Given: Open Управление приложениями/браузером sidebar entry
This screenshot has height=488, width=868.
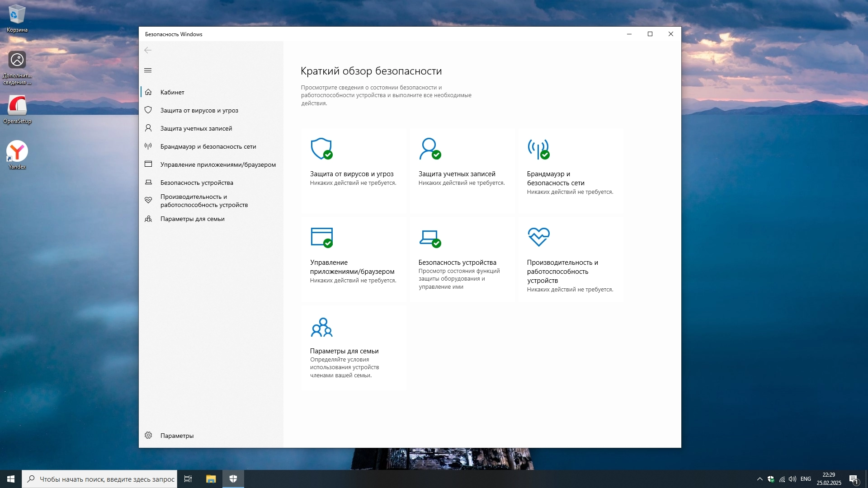Looking at the screenshot, I should (218, 164).
